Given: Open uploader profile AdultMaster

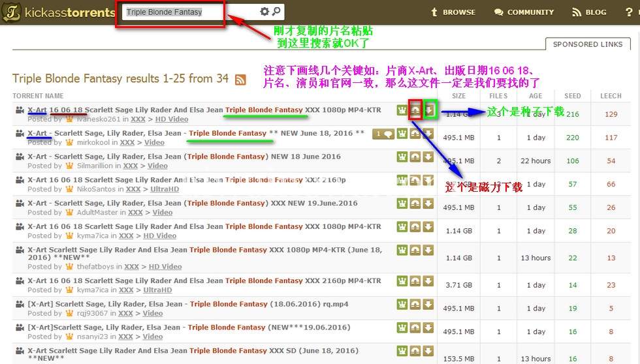Looking at the screenshot, I should point(99,212).
